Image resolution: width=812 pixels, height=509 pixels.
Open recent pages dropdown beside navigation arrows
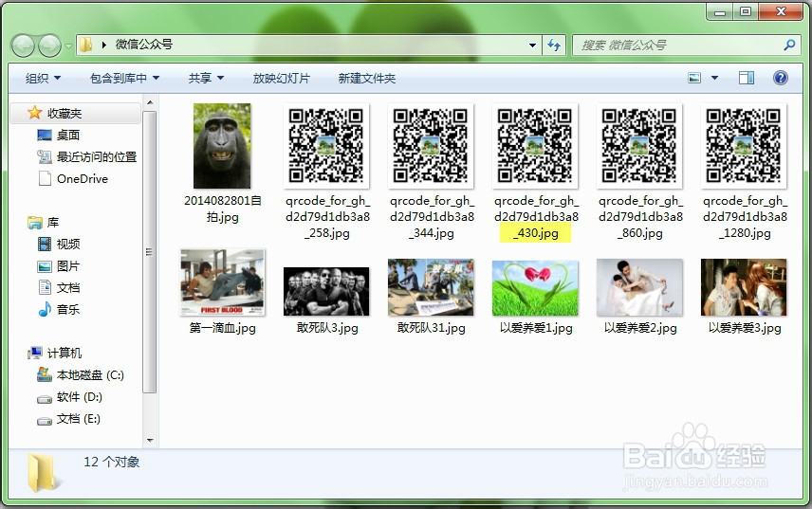pyautogui.click(x=68, y=46)
